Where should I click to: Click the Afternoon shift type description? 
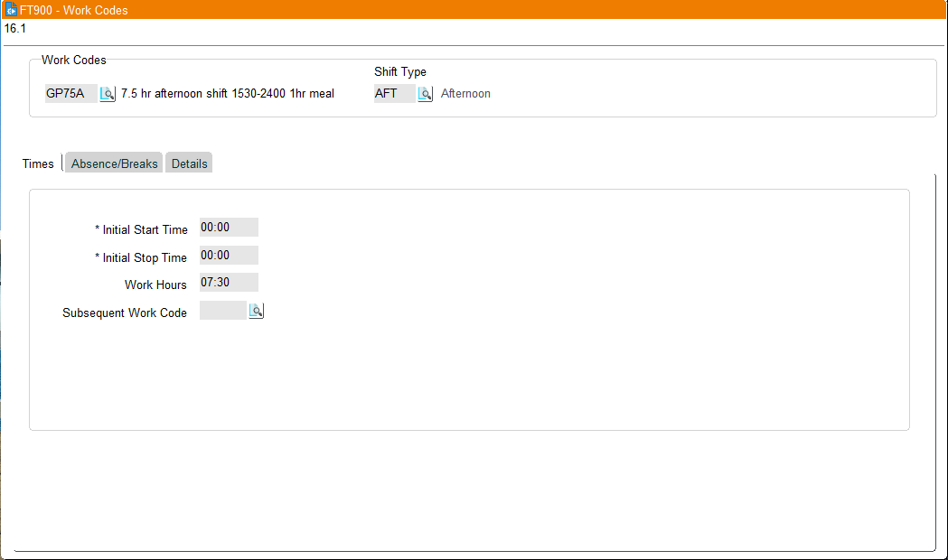click(465, 93)
